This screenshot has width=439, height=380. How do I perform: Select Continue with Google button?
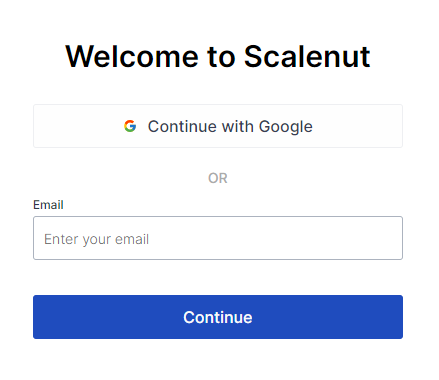point(218,126)
